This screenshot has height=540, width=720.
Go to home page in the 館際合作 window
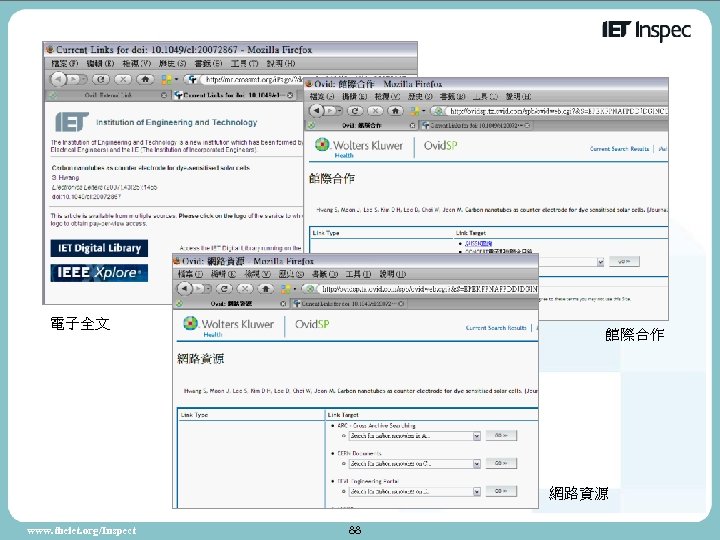coord(395,111)
